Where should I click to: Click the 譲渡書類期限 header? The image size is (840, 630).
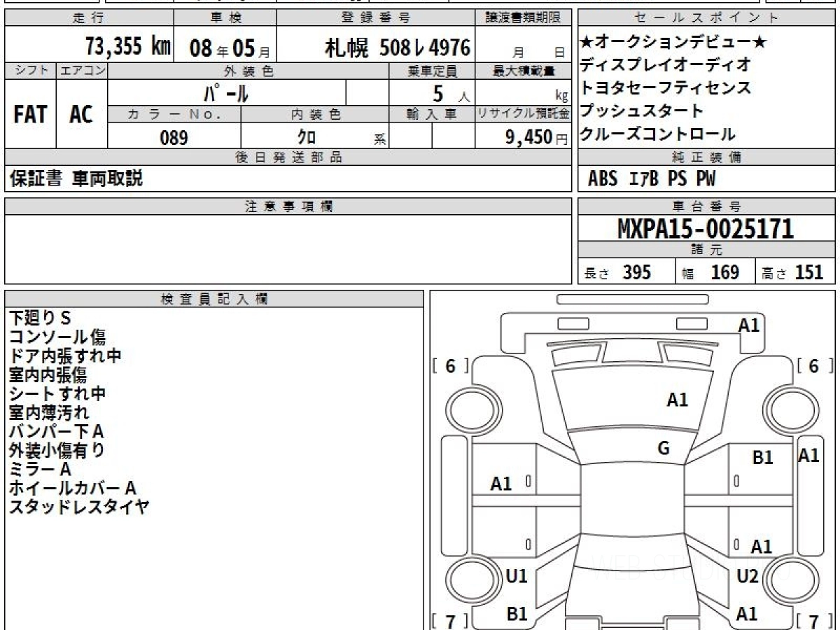click(x=524, y=18)
